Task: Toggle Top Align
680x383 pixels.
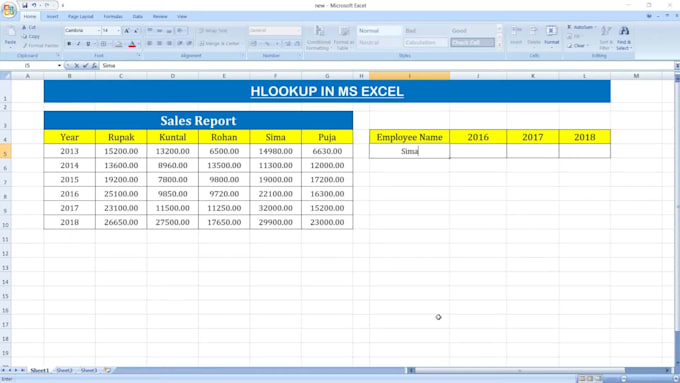Action: (150, 31)
